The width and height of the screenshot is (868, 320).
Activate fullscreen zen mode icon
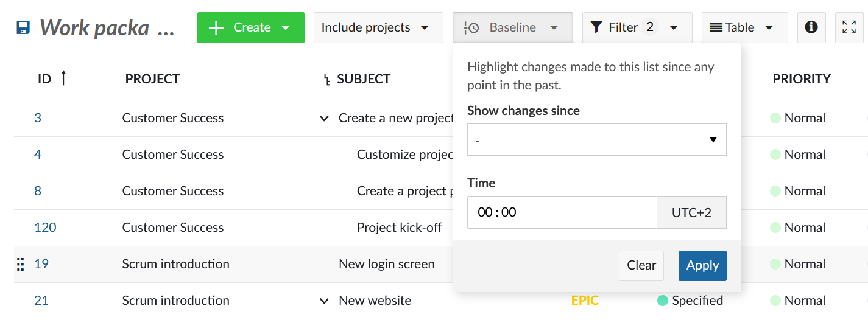click(849, 27)
